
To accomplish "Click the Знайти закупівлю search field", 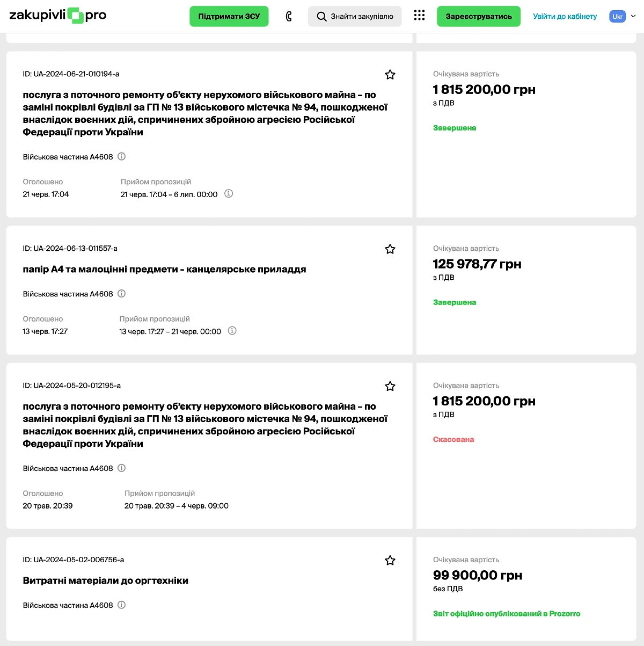I will 354,16.
